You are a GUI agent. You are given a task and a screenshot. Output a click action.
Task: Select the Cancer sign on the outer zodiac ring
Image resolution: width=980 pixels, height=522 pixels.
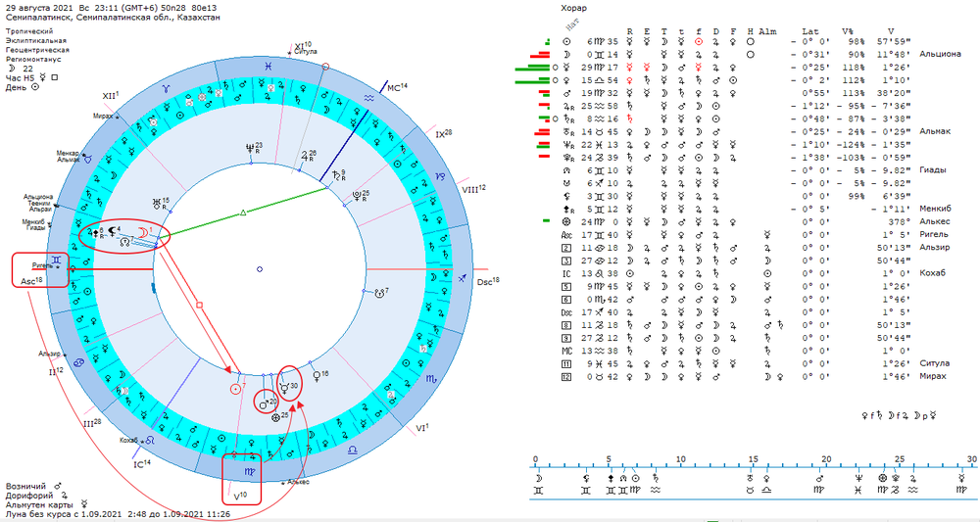(79, 362)
